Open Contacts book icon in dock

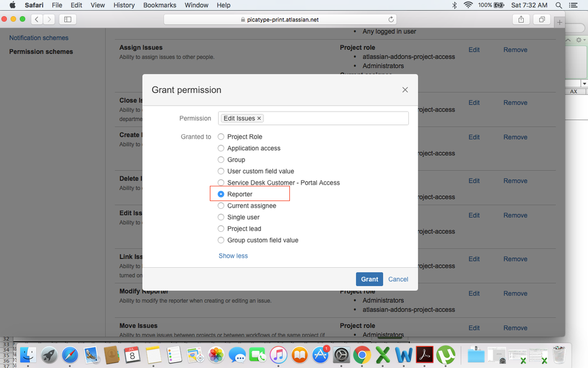[x=112, y=355]
